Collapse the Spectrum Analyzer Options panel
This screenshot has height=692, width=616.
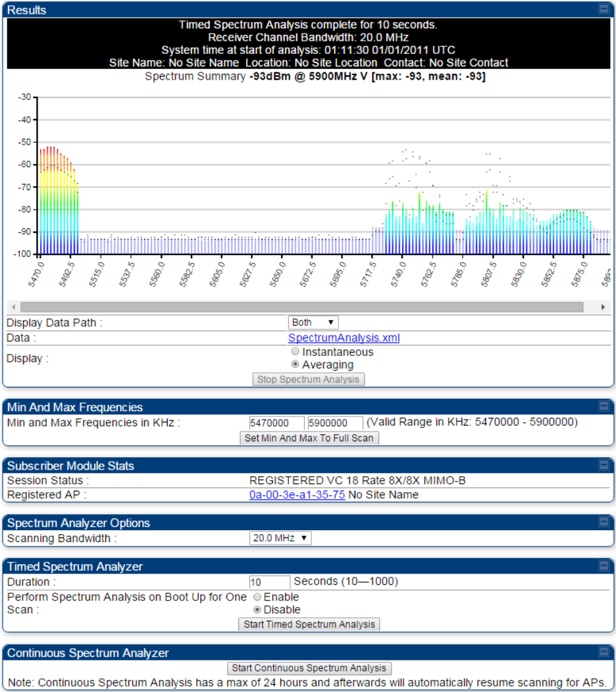pyautogui.click(x=603, y=522)
